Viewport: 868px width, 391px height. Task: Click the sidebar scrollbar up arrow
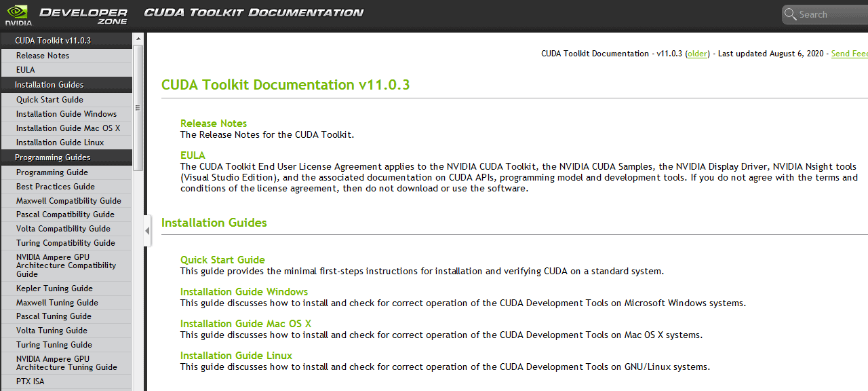[138, 39]
